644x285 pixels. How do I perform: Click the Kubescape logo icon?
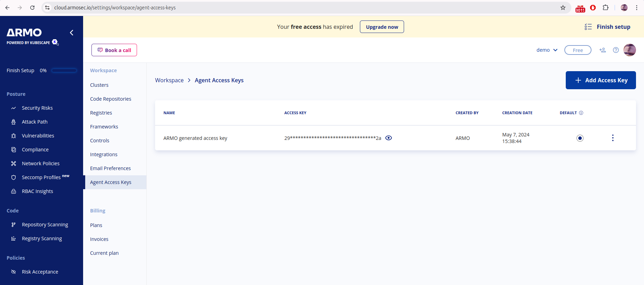click(x=55, y=42)
